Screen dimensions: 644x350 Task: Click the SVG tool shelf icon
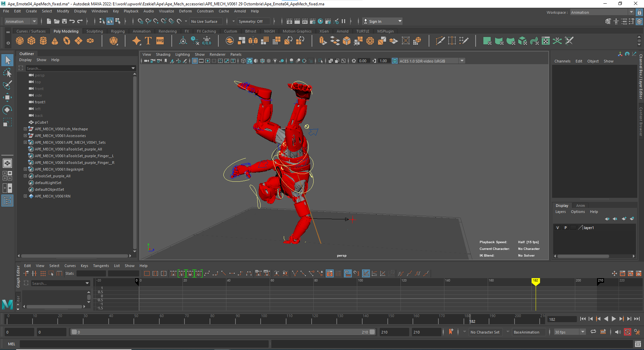pyautogui.click(x=160, y=41)
